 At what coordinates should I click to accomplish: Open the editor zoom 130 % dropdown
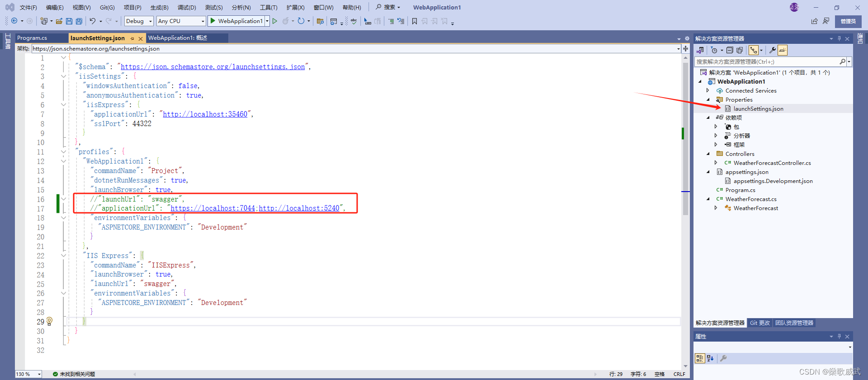(x=39, y=374)
